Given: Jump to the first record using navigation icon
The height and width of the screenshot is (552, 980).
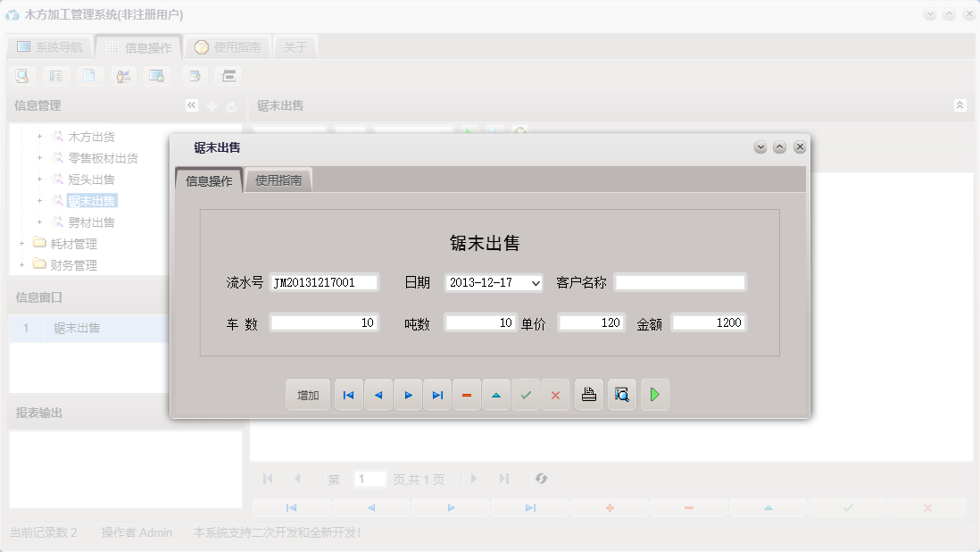Looking at the screenshot, I should tap(348, 394).
